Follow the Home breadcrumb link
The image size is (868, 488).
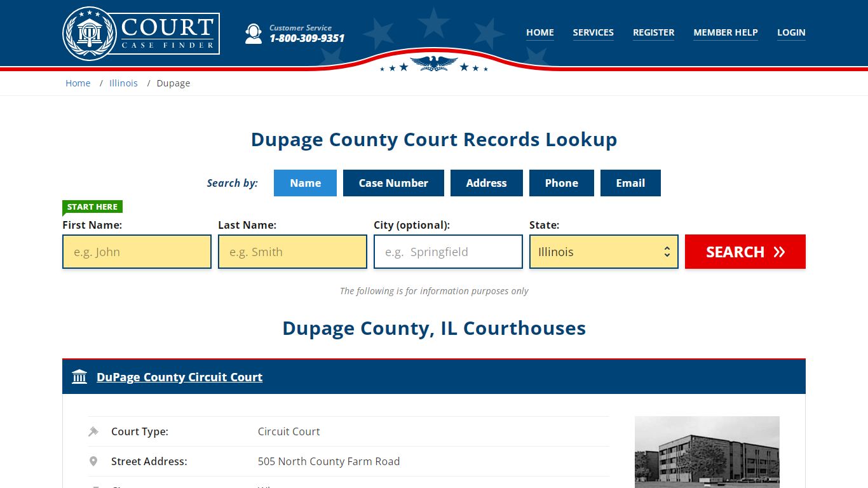coord(78,83)
